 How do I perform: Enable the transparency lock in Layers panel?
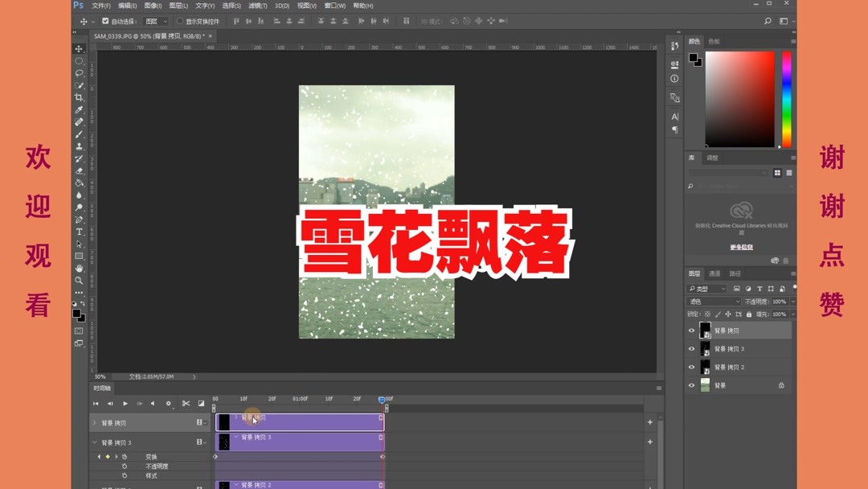tap(708, 314)
